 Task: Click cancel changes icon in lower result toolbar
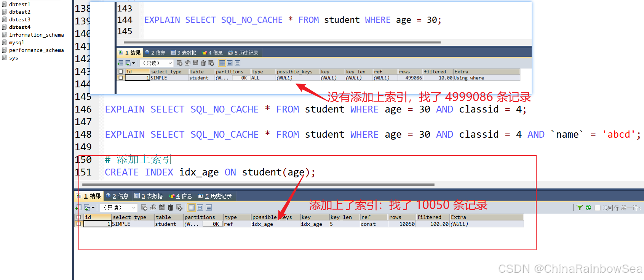coord(179,208)
